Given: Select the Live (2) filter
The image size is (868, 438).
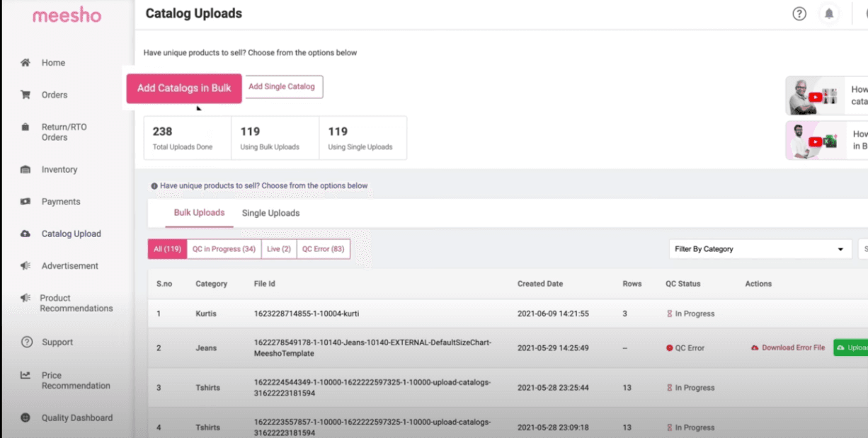Looking at the screenshot, I should 278,248.
